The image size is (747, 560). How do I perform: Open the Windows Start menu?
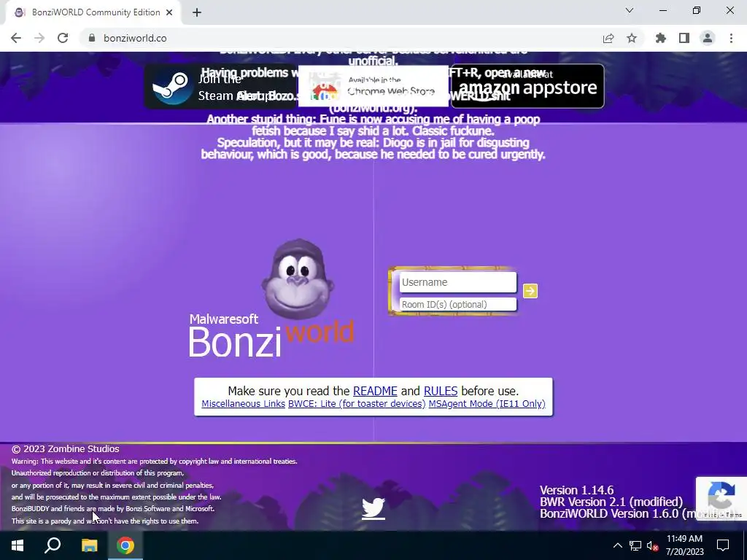(18, 545)
